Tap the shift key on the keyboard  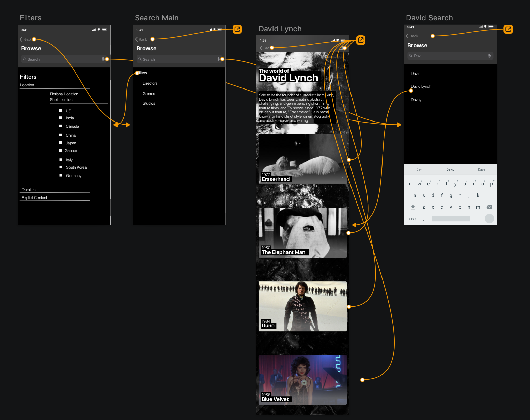coord(413,207)
